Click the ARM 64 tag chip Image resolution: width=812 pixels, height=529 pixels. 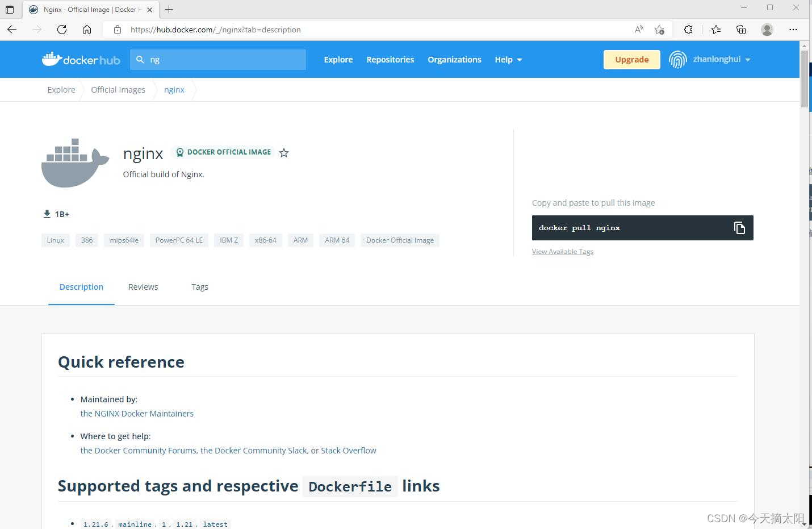pos(337,240)
